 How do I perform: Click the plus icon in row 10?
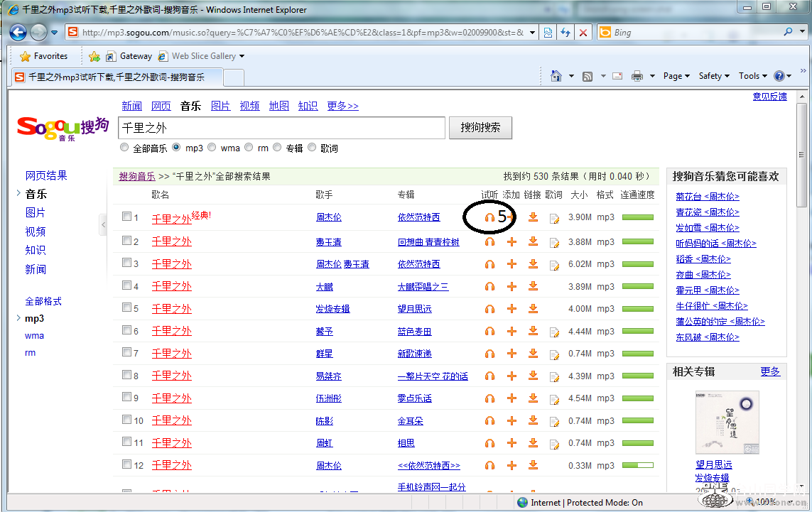(x=511, y=421)
